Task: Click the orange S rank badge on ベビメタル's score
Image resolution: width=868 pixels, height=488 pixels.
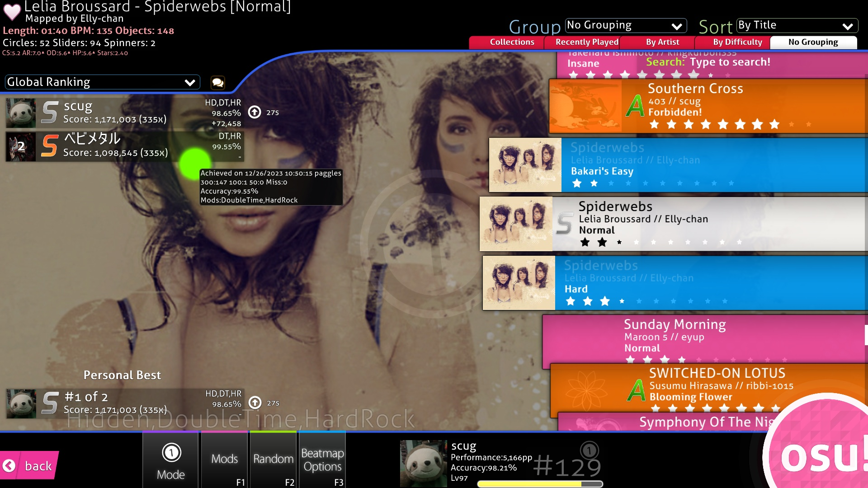Action: point(50,145)
